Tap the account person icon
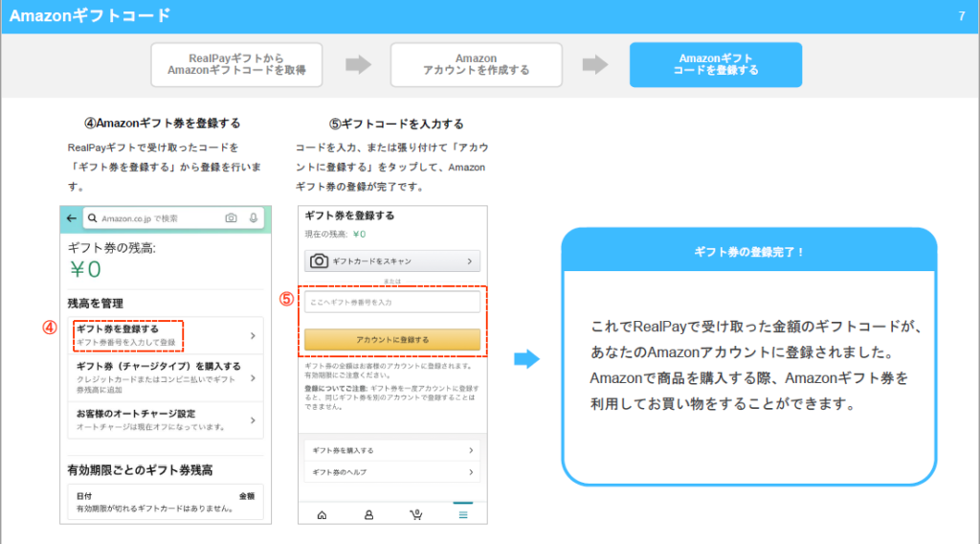 tap(368, 515)
